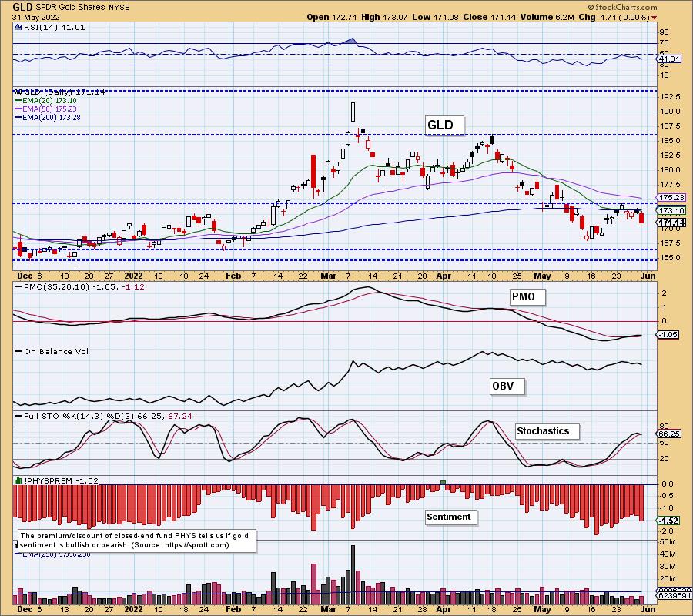The image size is (693, 616).
Task: Click the !PHYSPREM -1.52 panel label
Action: pos(62,480)
